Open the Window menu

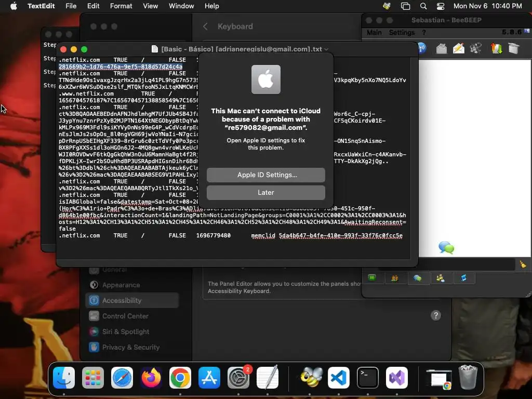pos(181,6)
